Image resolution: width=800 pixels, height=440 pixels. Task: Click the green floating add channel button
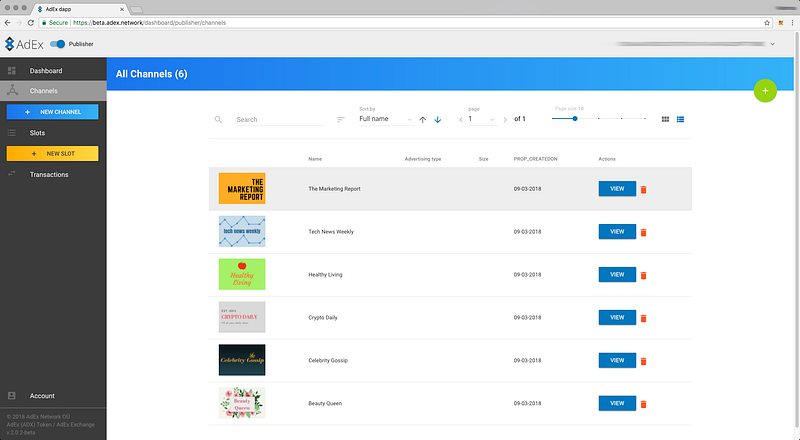[x=765, y=91]
